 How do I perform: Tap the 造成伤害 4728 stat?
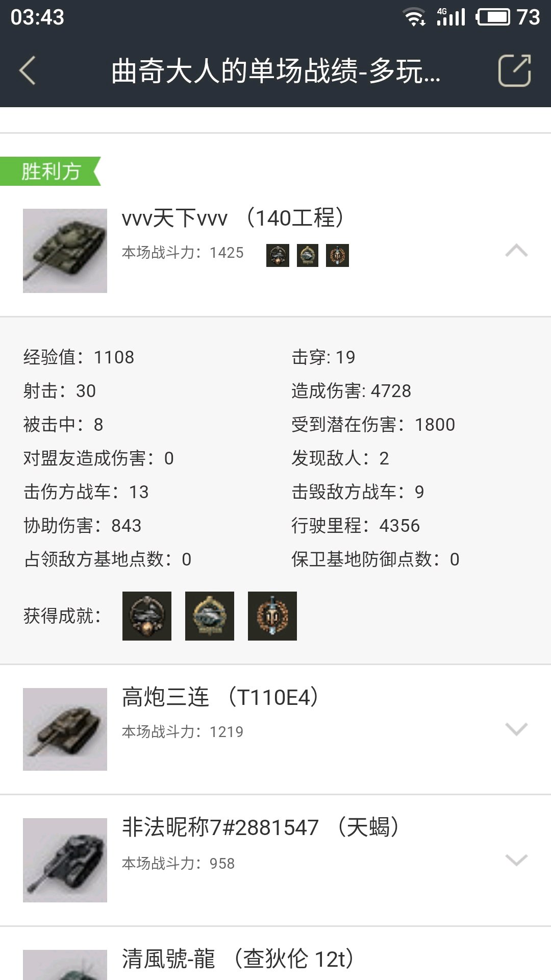(351, 391)
